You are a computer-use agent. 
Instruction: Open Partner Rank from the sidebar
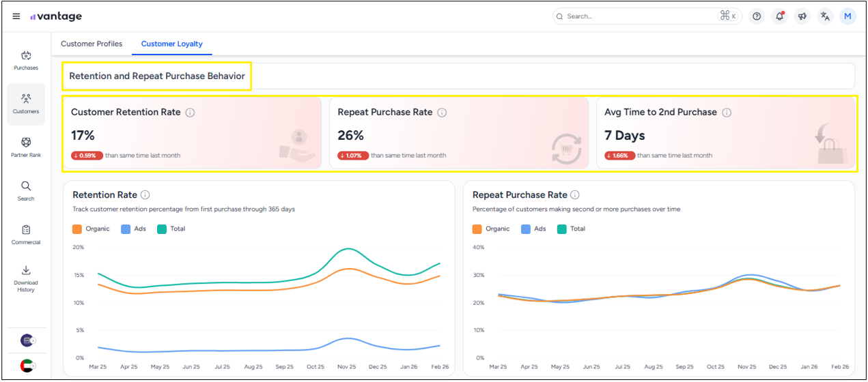tap(26, 147)
